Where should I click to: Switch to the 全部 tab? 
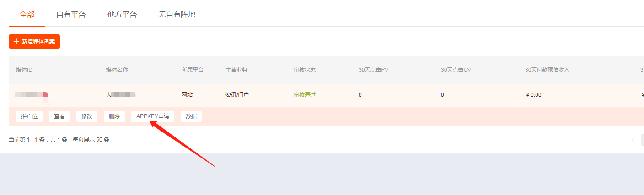point(27,14)
